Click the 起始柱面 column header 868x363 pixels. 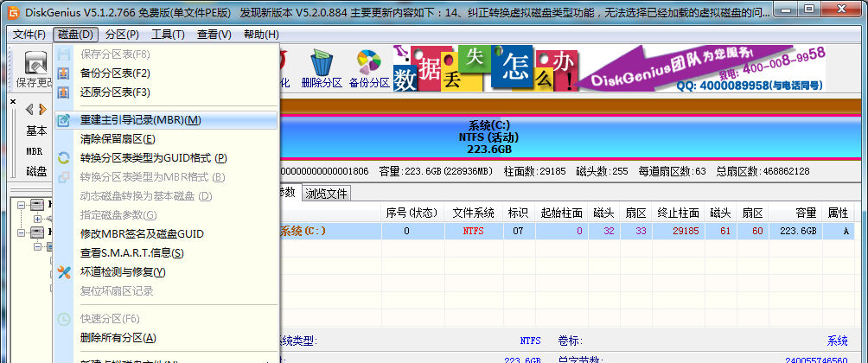(561, 213)
